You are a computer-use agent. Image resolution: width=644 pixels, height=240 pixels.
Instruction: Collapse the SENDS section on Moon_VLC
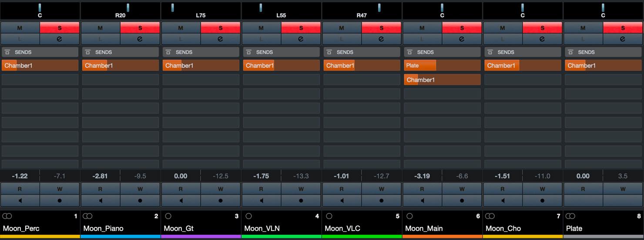(x=362, y=52)
